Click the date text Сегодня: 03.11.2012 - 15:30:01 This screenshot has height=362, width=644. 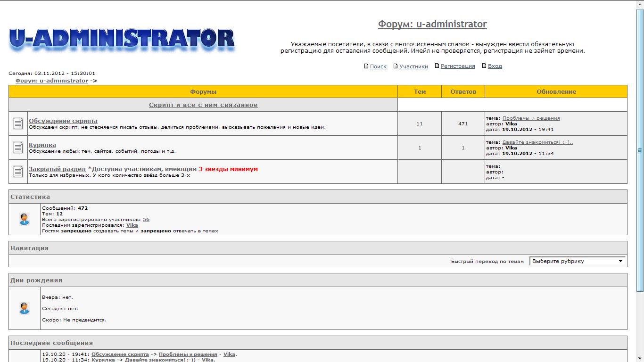click(x=52, y=74)
